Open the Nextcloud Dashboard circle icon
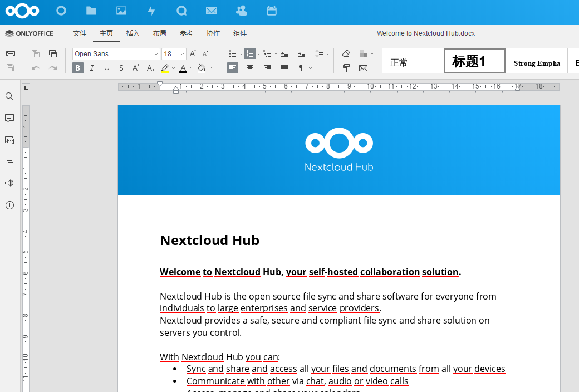Viewport: 579px width, 392px height. (61, 11)
